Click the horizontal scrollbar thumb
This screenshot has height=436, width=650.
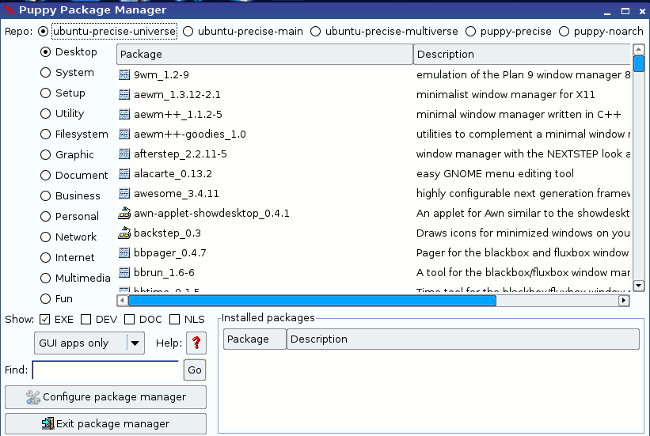pyautogui.click(x=312, y=300)
